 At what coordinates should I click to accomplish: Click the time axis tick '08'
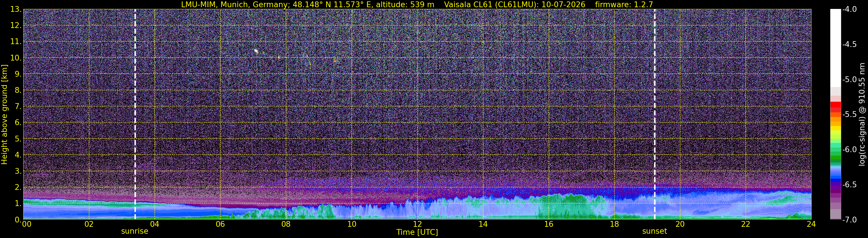point(286,224)
